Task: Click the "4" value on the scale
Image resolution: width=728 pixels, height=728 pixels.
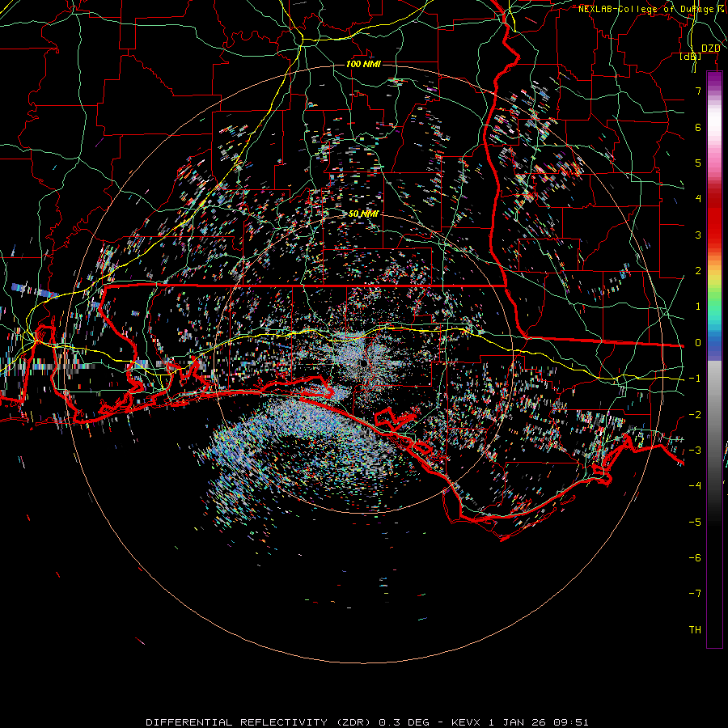Action: 698,199
